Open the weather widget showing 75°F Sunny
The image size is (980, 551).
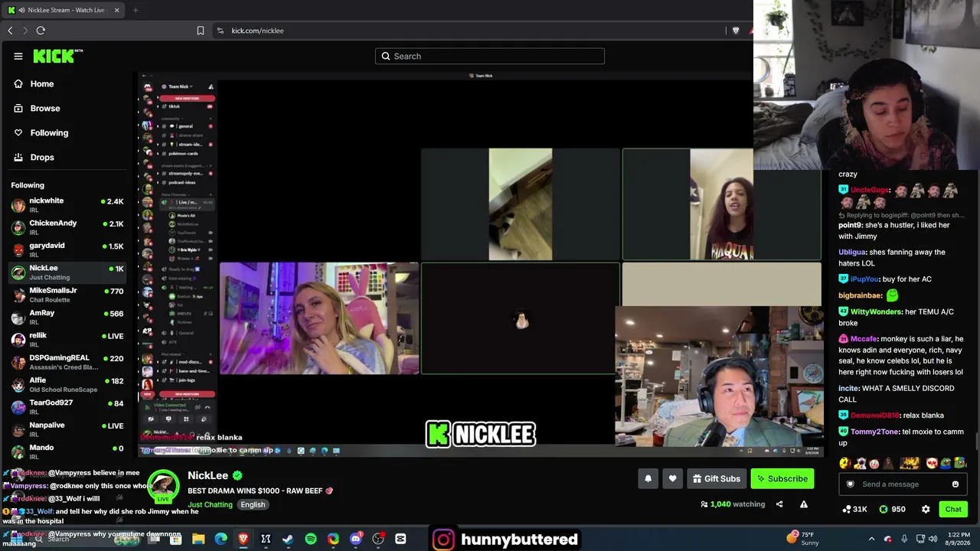tap(804, 538)
